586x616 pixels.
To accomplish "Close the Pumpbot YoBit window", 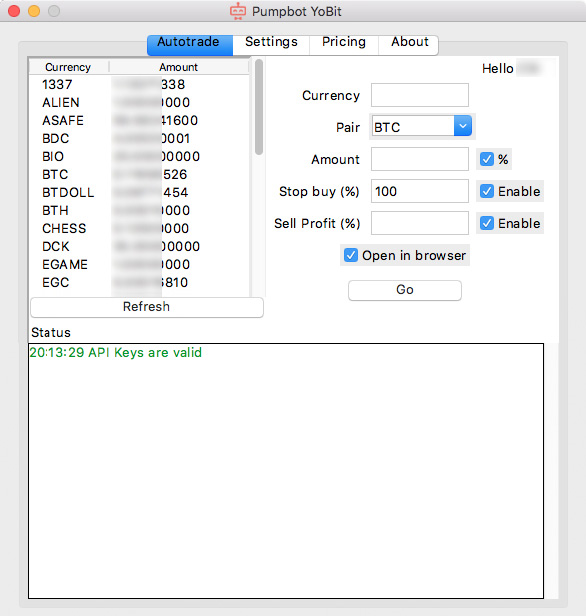I will click(14, 11).
